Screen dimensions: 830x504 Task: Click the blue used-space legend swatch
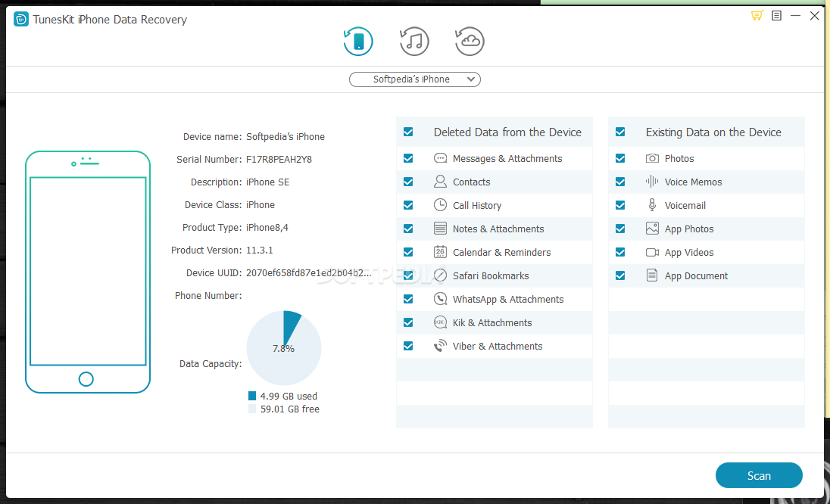pyautogui.click(x=252, y=396)
